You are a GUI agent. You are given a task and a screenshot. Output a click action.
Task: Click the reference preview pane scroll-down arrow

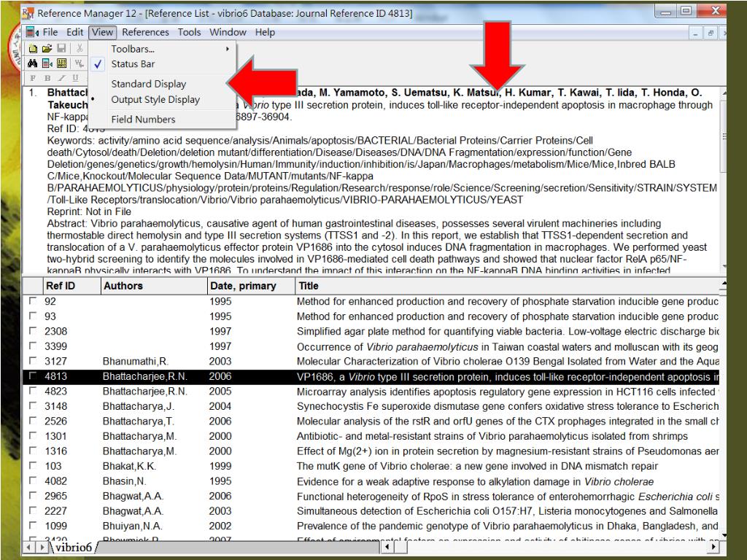tap(724, 267)
